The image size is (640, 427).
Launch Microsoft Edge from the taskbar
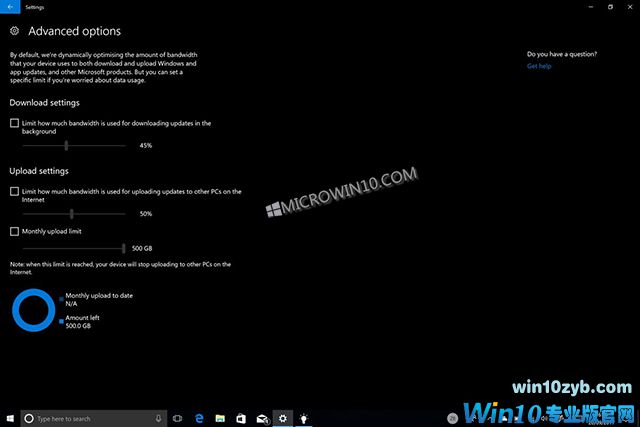tap(199, 418)
